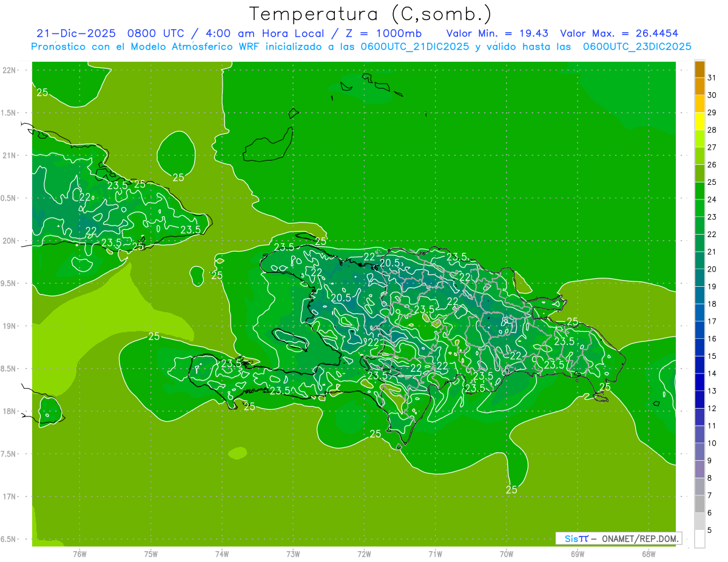The width and height of the screenshot is (728, 562).
Task: Click the "68W" longitude label
Action: [649, 554]
